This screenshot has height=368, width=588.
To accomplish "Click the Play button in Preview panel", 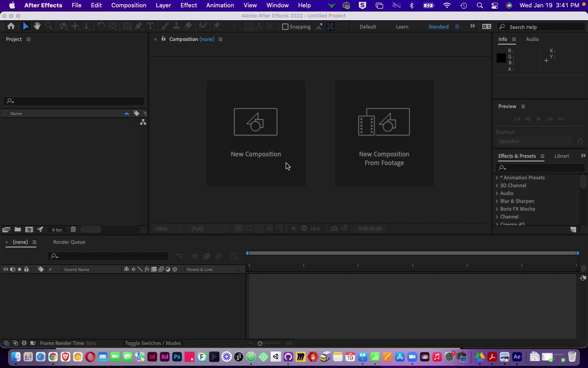I will point(539,119).
